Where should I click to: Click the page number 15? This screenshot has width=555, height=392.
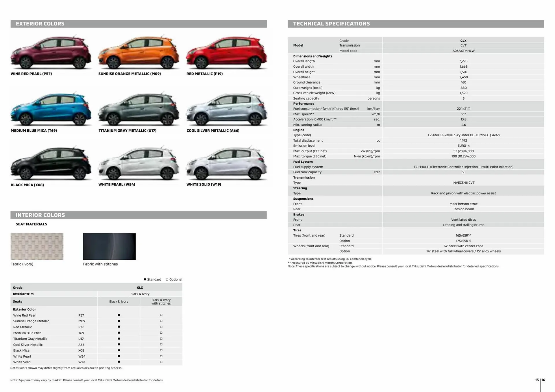pos(537,380)
